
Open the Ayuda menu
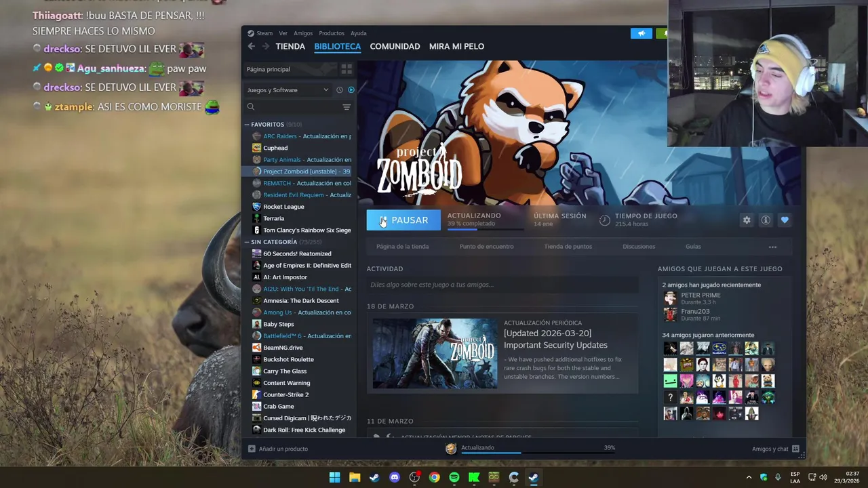point(359,33)
